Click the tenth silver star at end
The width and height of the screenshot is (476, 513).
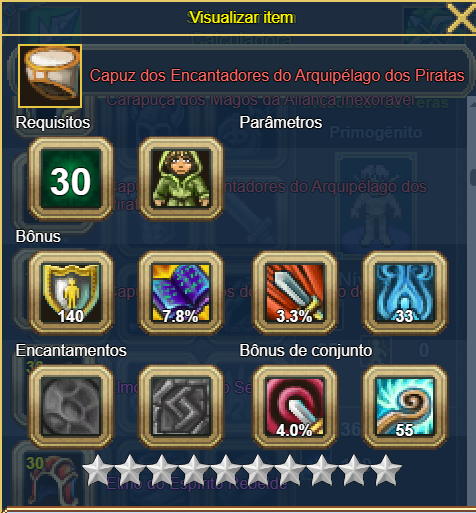[386, 470]
